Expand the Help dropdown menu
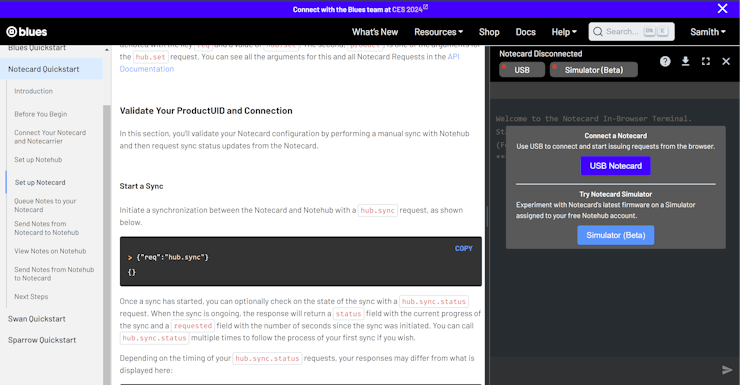Viewport: 740px width, 385px height. pyautogui.click(x=564, y=32)
